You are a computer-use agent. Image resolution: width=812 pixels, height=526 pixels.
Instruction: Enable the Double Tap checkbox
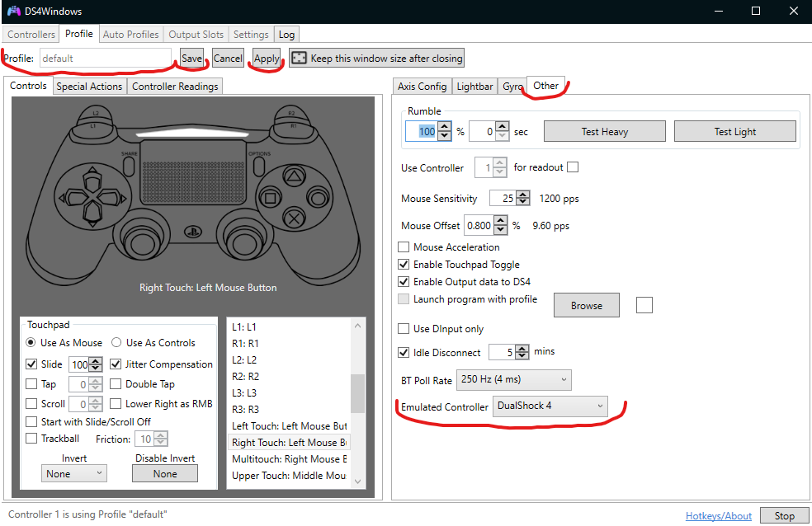[x=116, y=383]
